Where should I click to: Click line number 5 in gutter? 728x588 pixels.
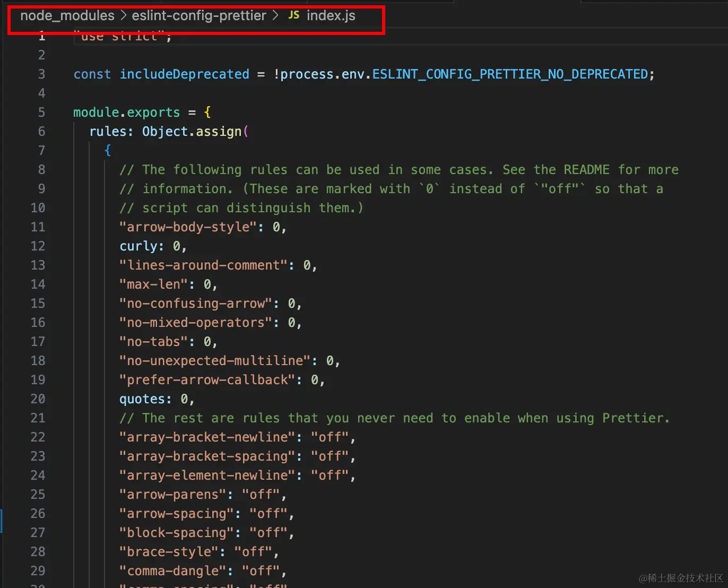click(41, 113)
